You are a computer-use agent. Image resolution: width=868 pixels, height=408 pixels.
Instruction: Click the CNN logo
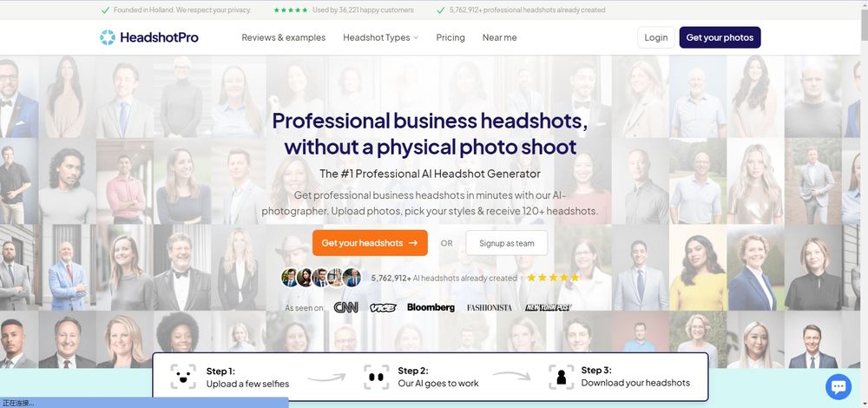tap(346, 307)
